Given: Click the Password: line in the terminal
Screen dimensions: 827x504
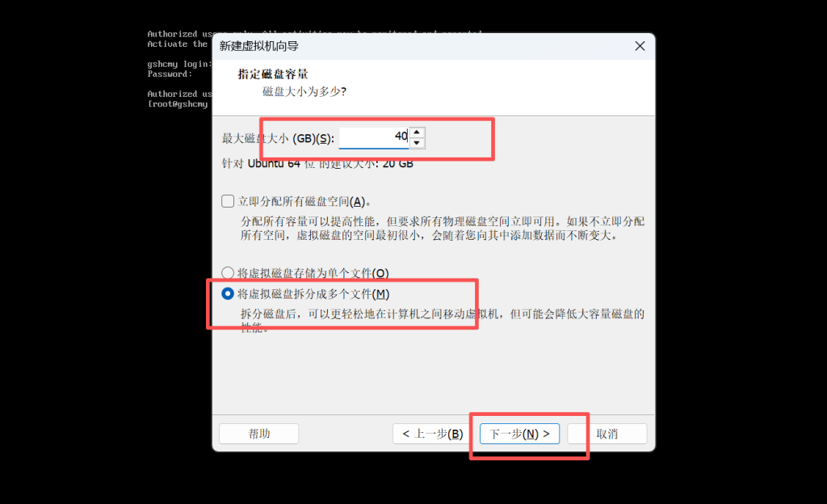Looking at the screenshot, I should pos(170,73).
